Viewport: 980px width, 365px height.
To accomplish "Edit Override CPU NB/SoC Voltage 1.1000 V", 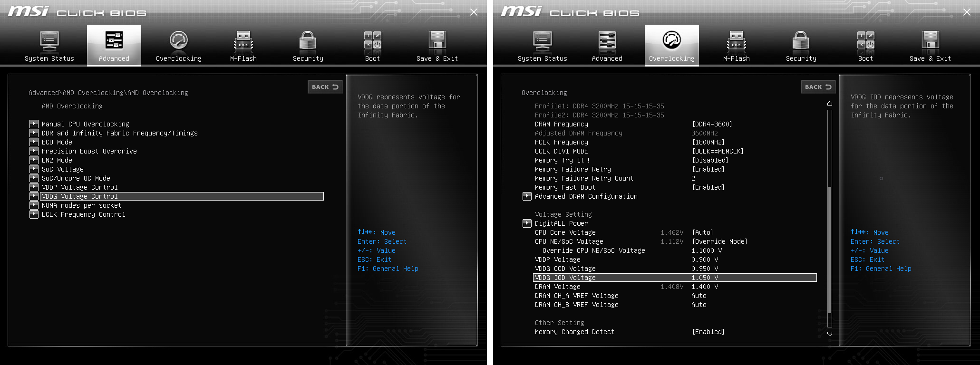I will tap(707, 250).
